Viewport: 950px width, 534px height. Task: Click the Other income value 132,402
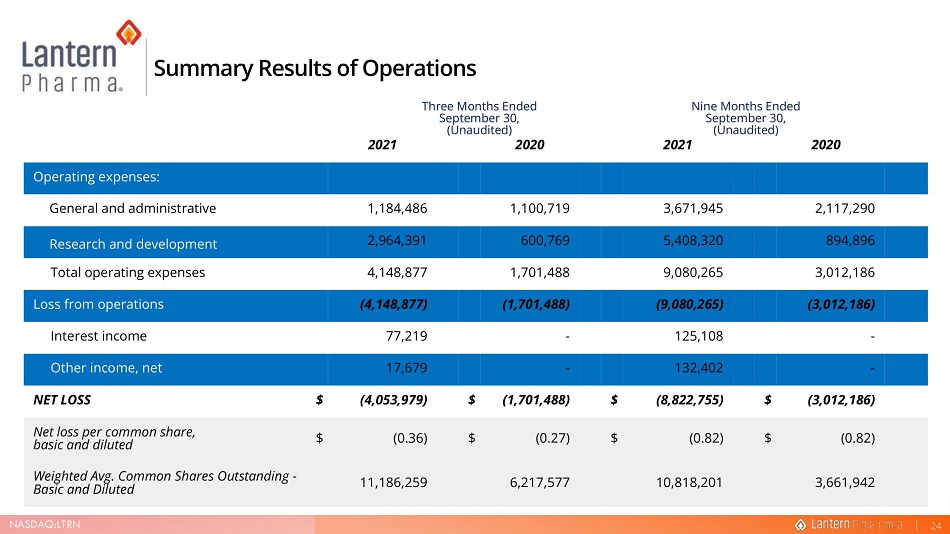click(699, 368)
